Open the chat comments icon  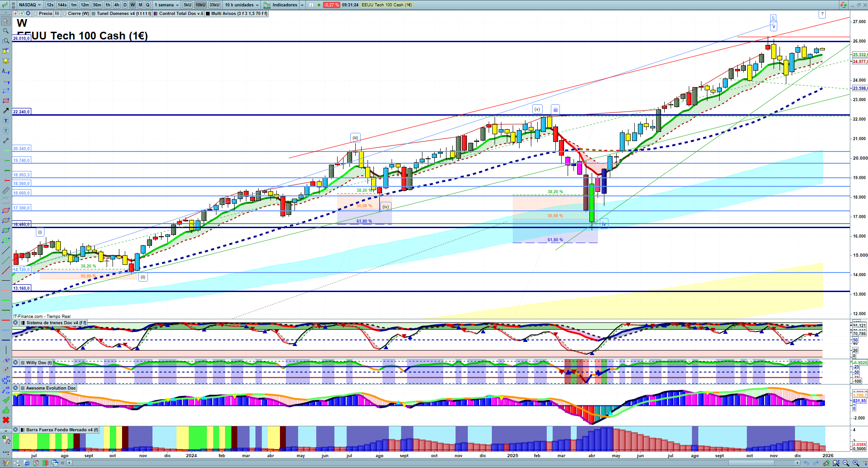point(27,463)
